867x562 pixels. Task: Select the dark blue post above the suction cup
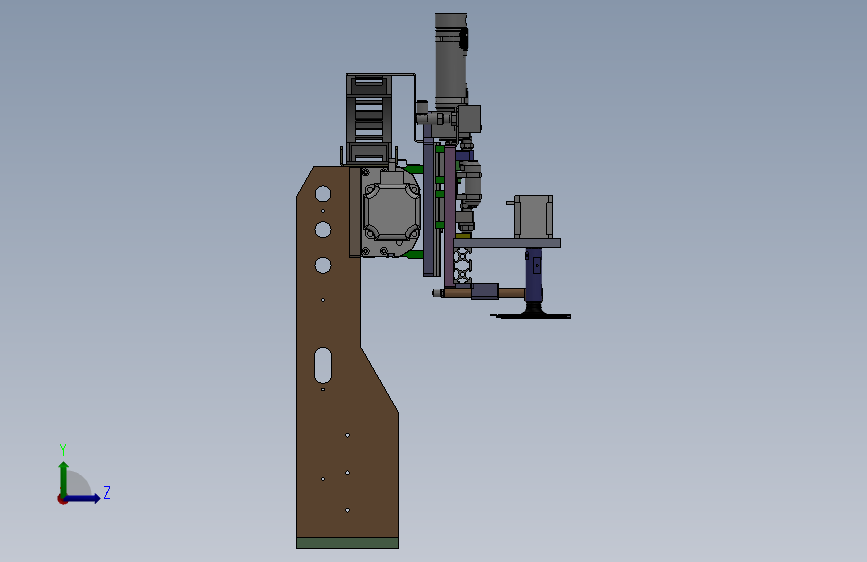pyautogui.click(x=534, y=275)
